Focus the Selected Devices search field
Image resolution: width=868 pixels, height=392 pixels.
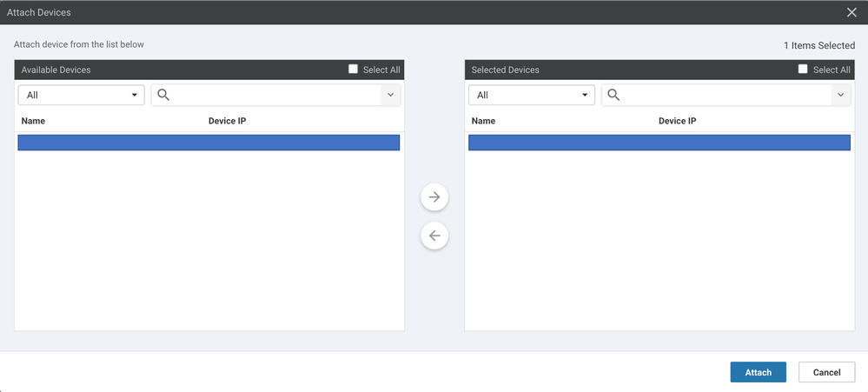point(726,96)
